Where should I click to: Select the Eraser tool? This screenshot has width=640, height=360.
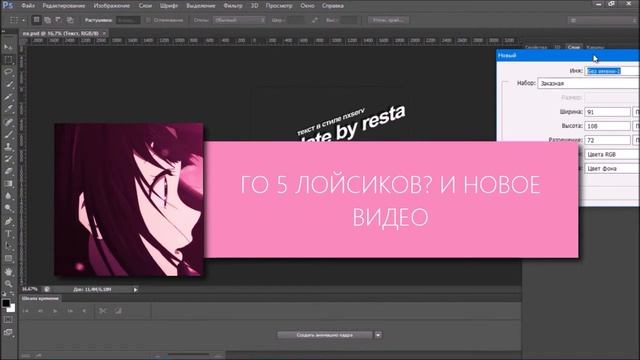8,171
